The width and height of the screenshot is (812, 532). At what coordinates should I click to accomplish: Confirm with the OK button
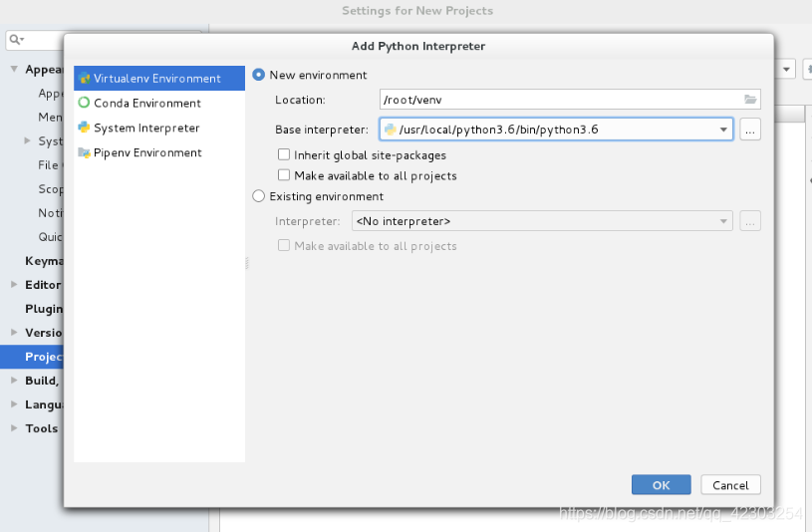coord(662,485)
